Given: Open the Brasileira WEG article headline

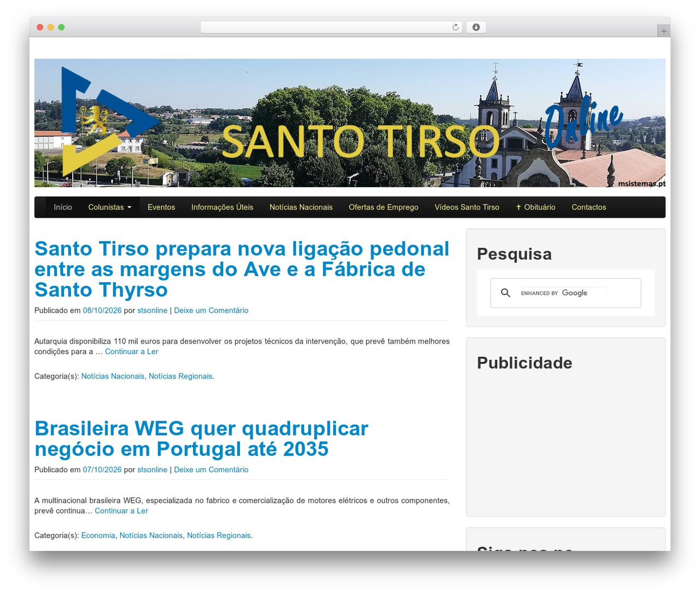Looking at the screenshot, I should 201,439.
